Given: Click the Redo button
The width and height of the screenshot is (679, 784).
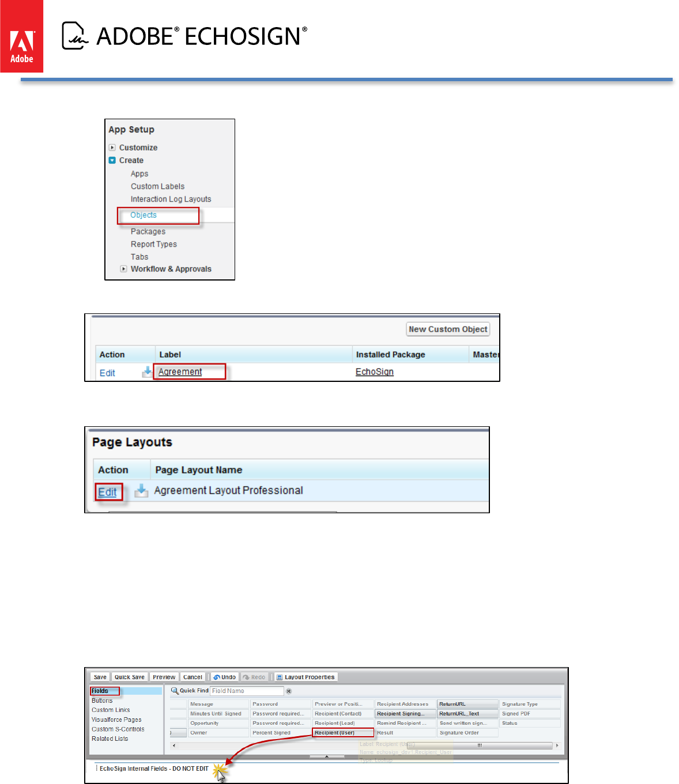Looking at the screenshot, I should click(x=254, y=677).
